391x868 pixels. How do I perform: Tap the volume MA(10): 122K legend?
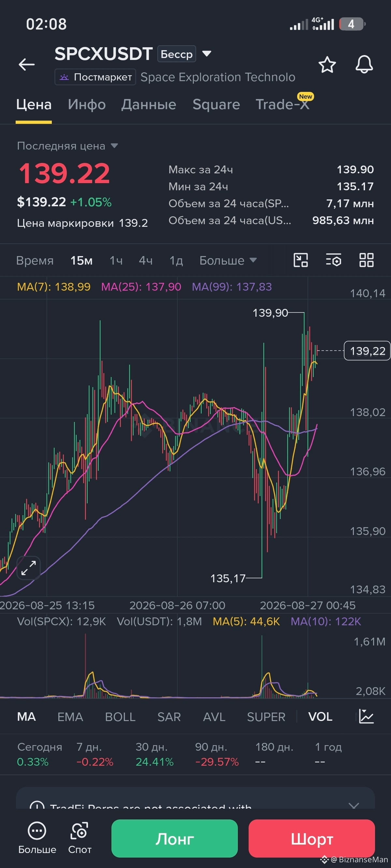326,621
